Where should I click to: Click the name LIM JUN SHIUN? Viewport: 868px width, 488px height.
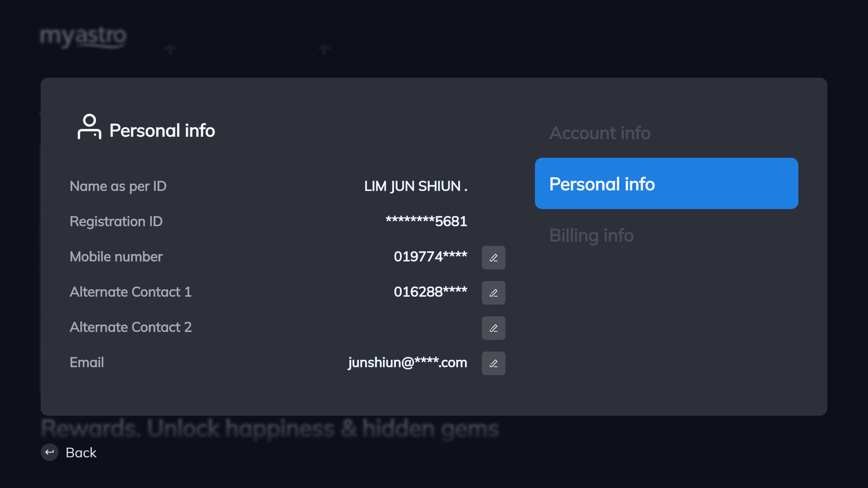pyautogui.click(x=416, y=186)
